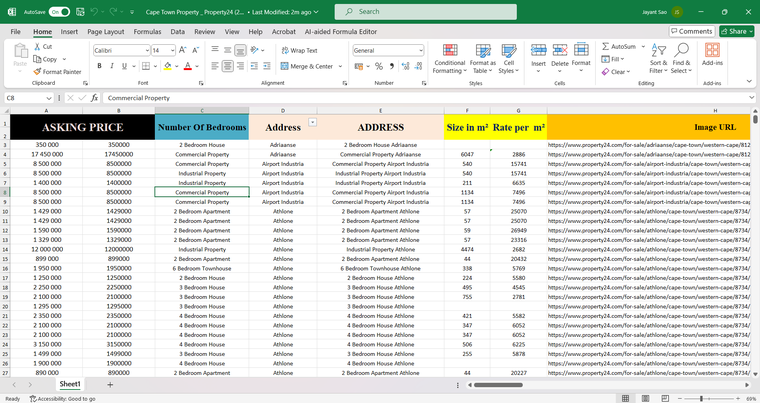
Task: Click the Format Painter tool
Action: (x=57, y=72)
